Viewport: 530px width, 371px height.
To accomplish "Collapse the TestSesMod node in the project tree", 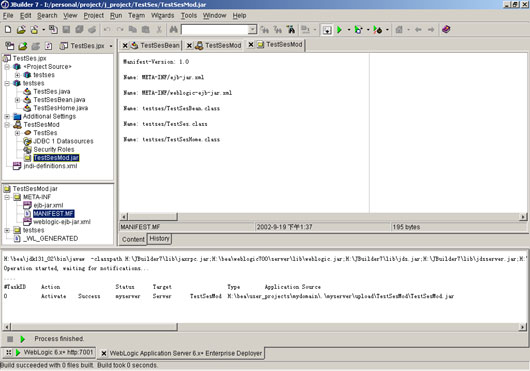I will [7, 124].
